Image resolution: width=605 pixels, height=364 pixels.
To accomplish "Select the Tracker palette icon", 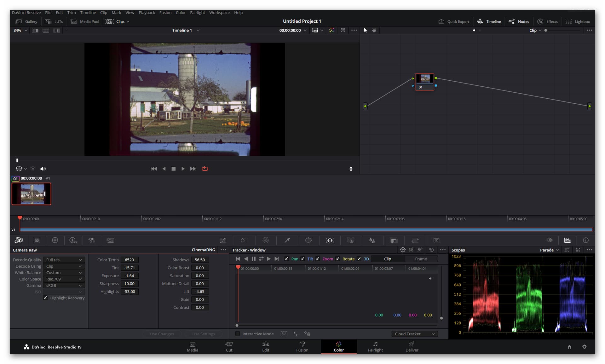I will 330,240.
